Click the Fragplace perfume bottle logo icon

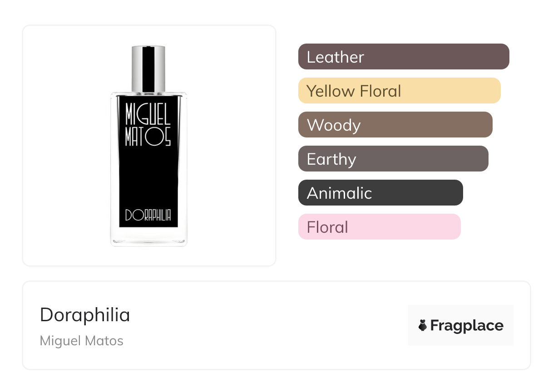pyautogui.click(x=423, y=325)
